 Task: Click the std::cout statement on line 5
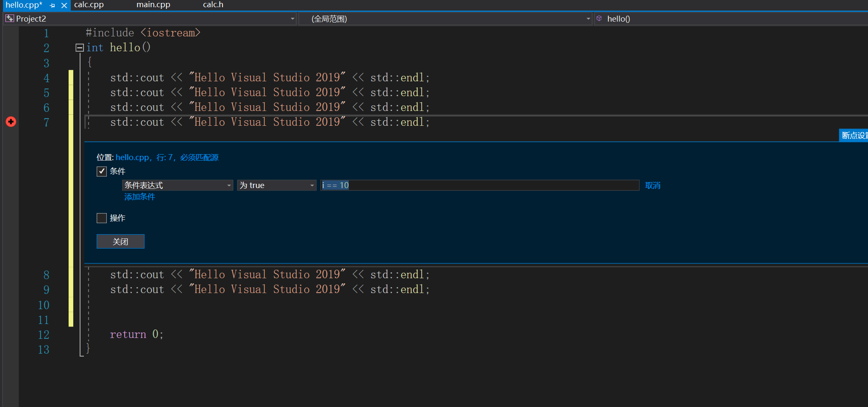270,92
